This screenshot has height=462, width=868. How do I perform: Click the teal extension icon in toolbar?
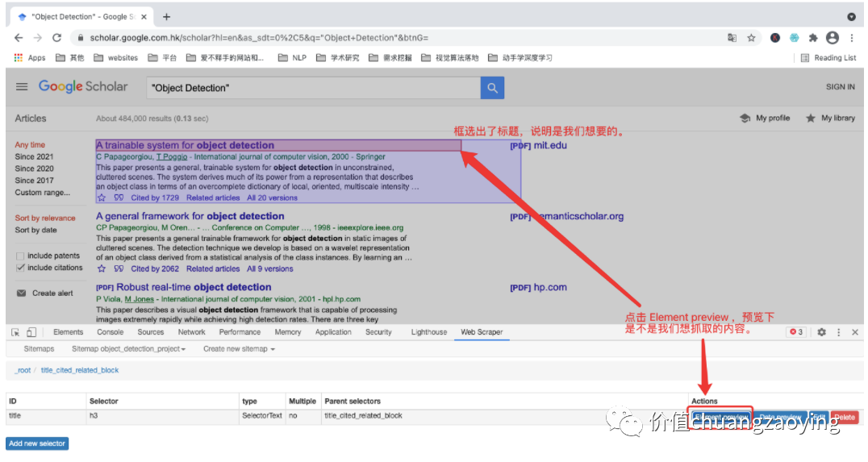pyautogui.click(x=794, y=38)
